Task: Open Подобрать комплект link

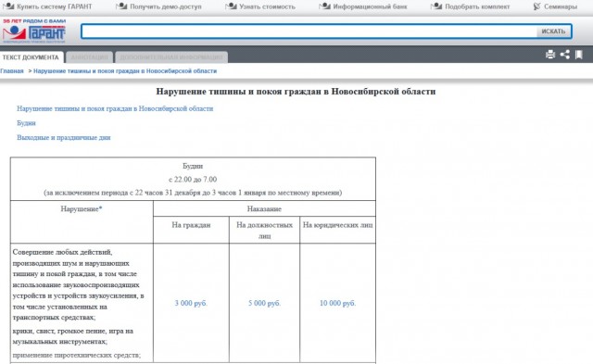Action: tap(477, 6)
